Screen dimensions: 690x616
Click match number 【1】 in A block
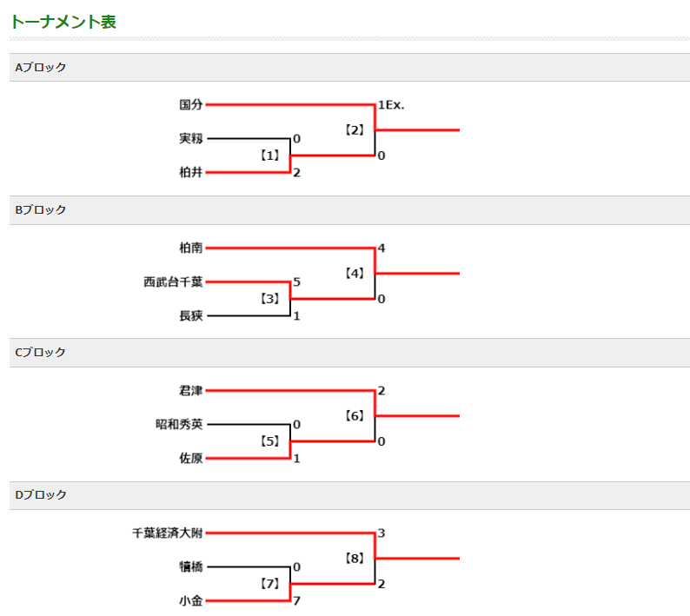tap(269, 156)
